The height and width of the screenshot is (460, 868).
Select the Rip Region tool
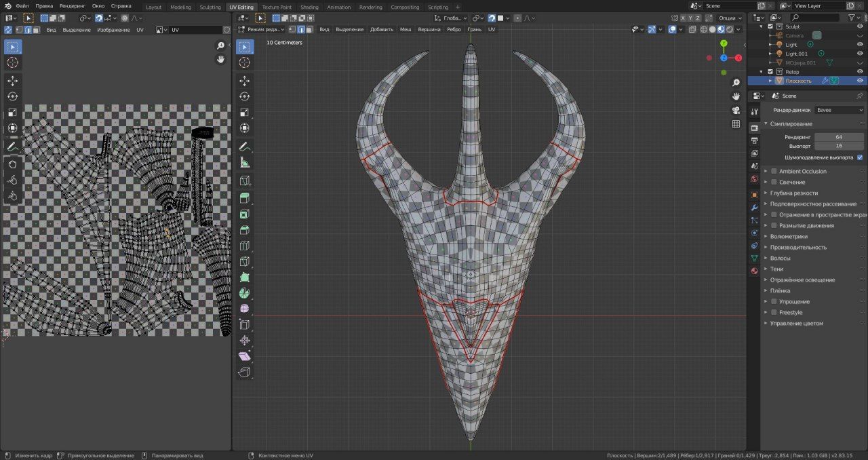point(245,372)
